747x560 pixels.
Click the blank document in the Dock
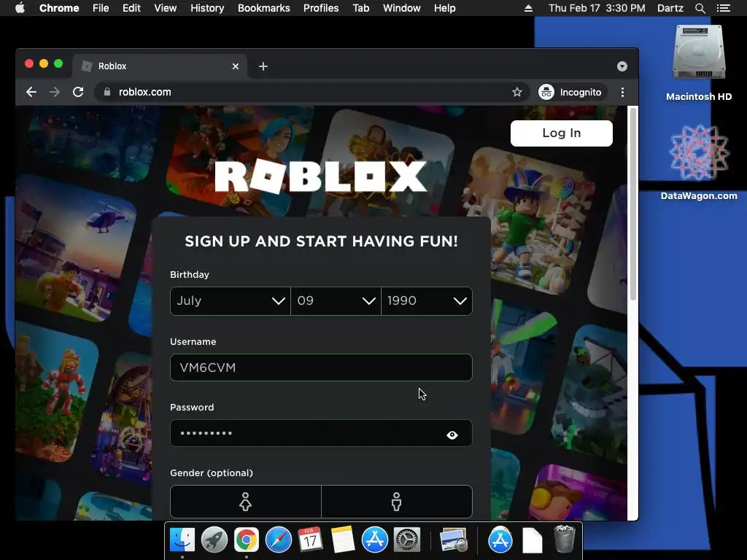[x=532, y=540]
